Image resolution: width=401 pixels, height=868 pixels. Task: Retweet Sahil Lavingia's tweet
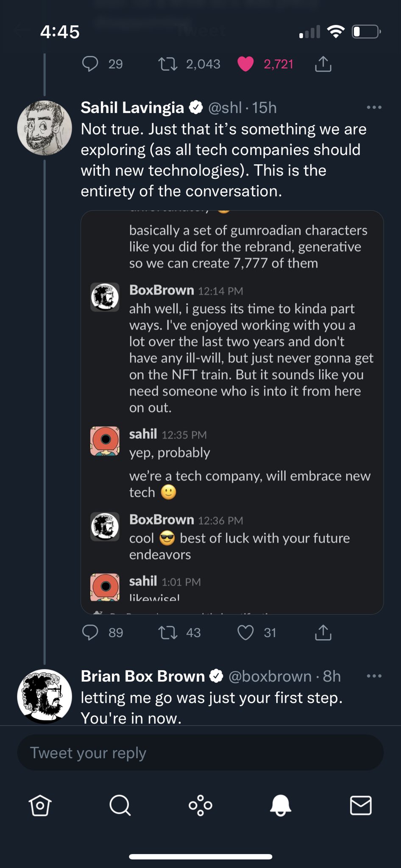[x=168, y=633]
